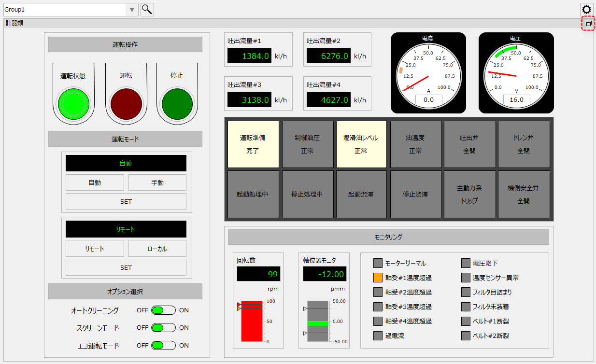The width and height of the screenshot is (596, 364).
Task: Click the restore panel icon on 計器類 bar
Action: (x=588, y=23)
